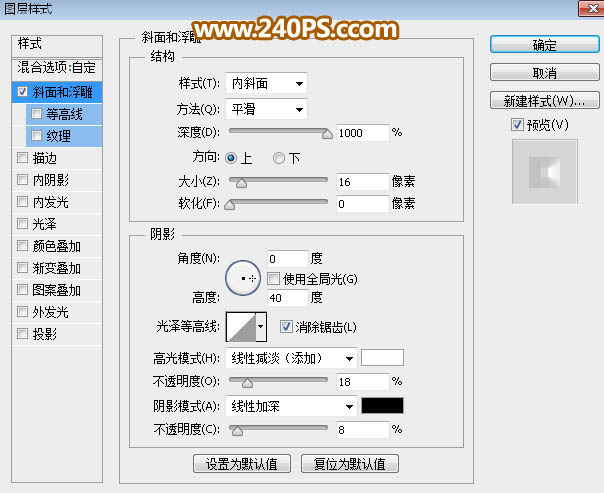Open the 高光模式 blend dropdown
The height and width of the screenshot is (493, 604).
292,359
